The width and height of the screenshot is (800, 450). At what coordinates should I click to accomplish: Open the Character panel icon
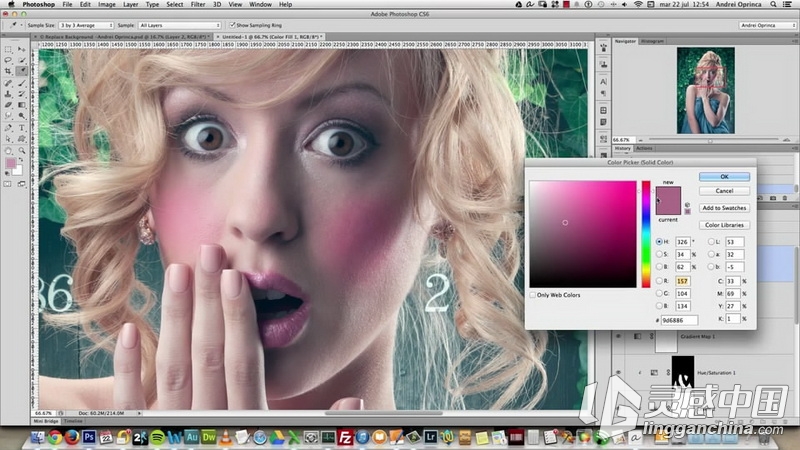point(603,82)
